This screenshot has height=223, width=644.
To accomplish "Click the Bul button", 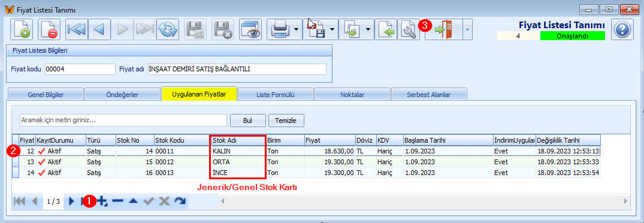I will (247, 120).
